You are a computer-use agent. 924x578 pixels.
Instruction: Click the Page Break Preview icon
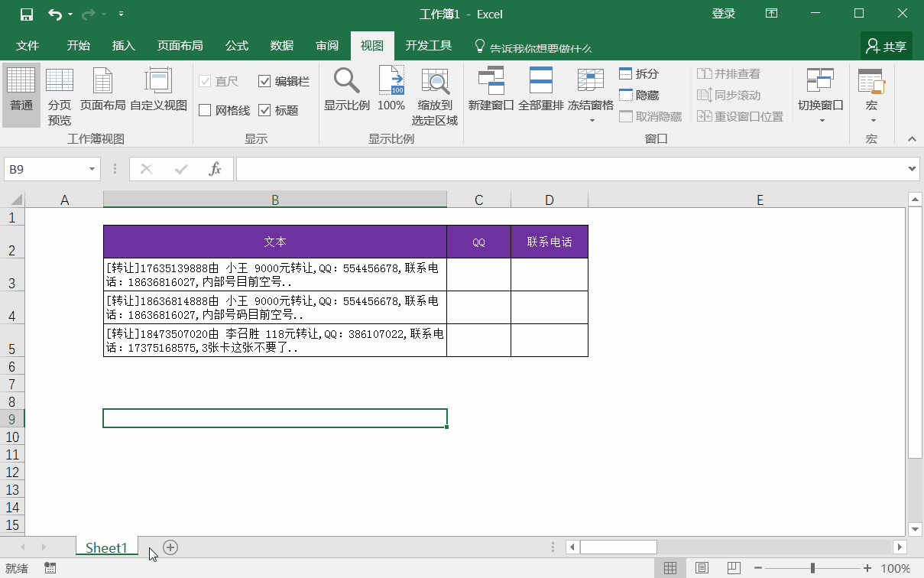(x=59, y=81)
